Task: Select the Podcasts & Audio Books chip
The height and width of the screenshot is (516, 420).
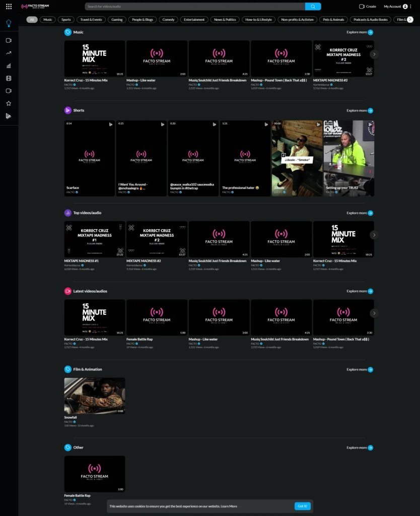Action: click(x=371, y=20)
